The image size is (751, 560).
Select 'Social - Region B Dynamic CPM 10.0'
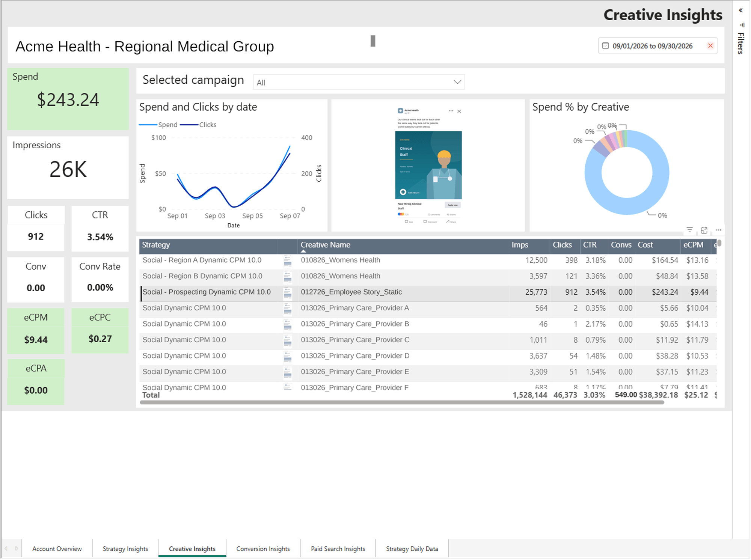[x=202, y=276]
